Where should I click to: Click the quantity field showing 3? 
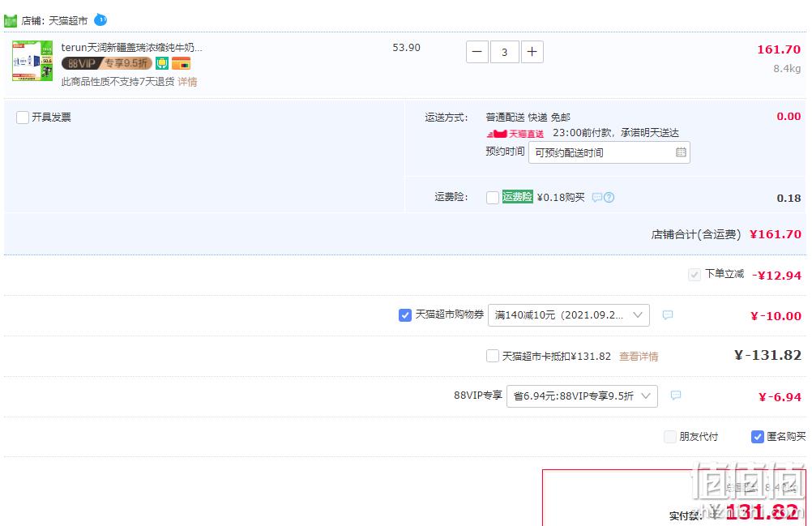(504, 52)
